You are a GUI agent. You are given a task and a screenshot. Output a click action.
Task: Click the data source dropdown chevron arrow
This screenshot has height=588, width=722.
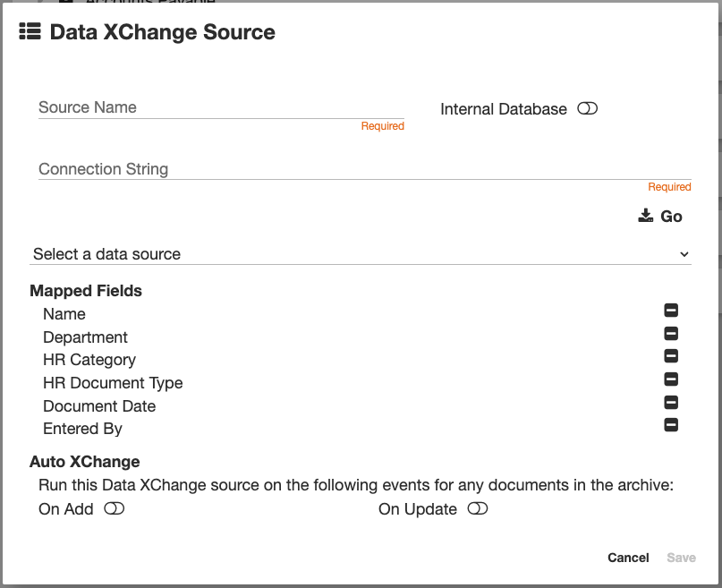684,254
